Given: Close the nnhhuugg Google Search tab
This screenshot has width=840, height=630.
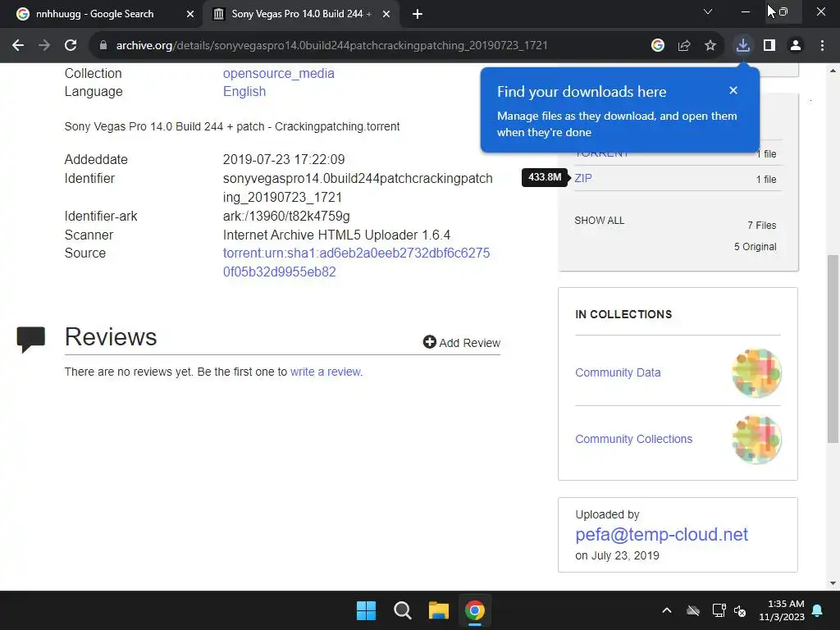Looking at the screenshot, I should tap(190, 14).
